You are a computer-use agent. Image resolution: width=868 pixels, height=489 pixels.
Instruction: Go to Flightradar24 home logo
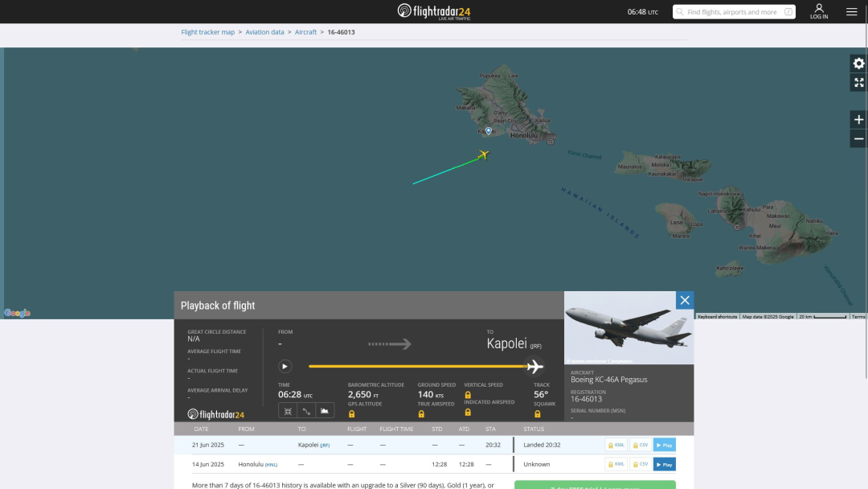[x=434, y=11]
